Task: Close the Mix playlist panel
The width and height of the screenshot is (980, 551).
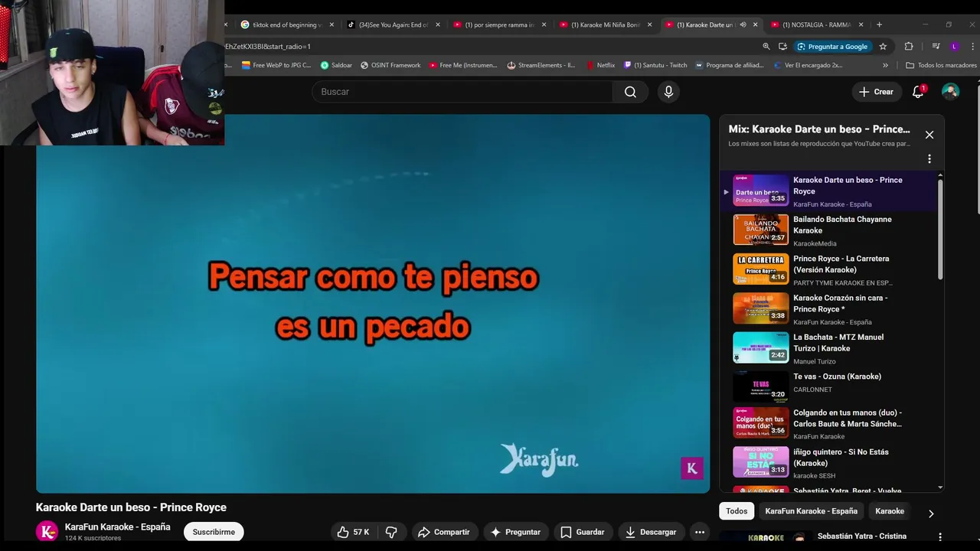Action: point(929,135)
